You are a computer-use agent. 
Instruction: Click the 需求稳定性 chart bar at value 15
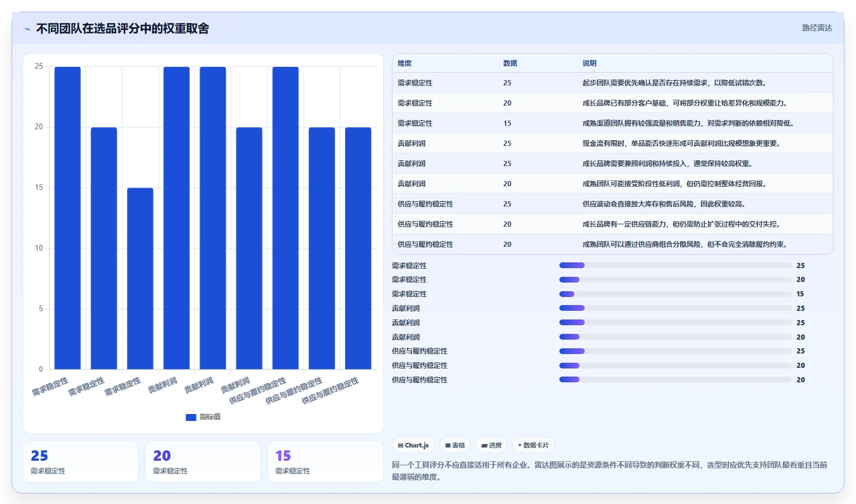140,279
